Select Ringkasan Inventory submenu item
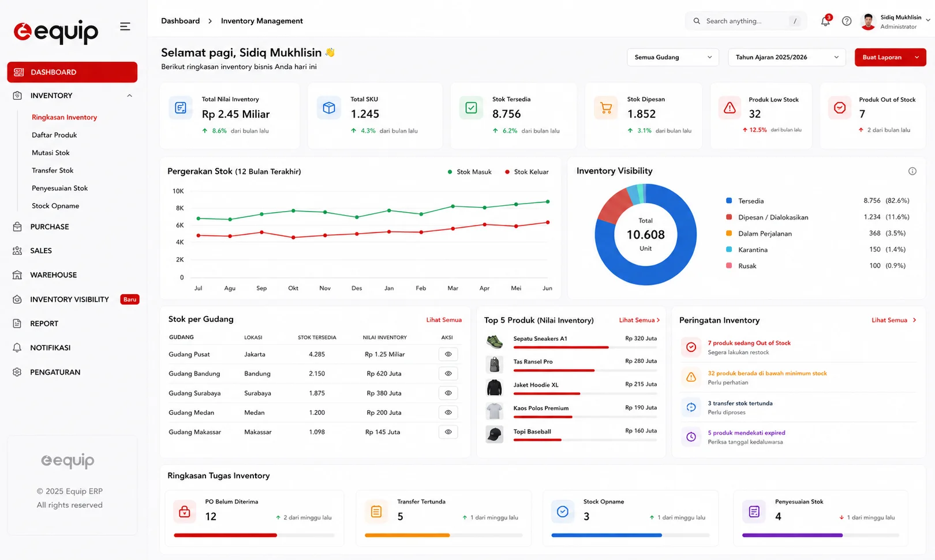The height and width of the screenshot is (560, 935). [x=65, y=117]
